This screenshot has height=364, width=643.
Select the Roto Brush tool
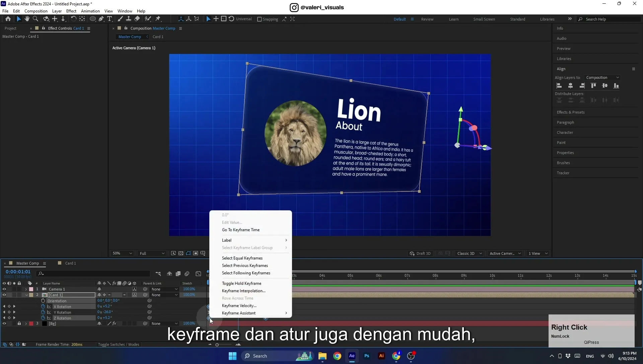coord(148,19)
